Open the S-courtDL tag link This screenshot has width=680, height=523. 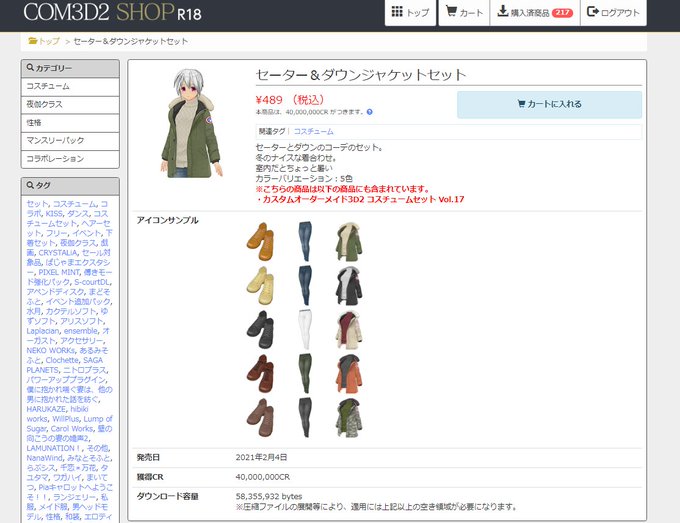pyautogui.click(x=92, y=282)
